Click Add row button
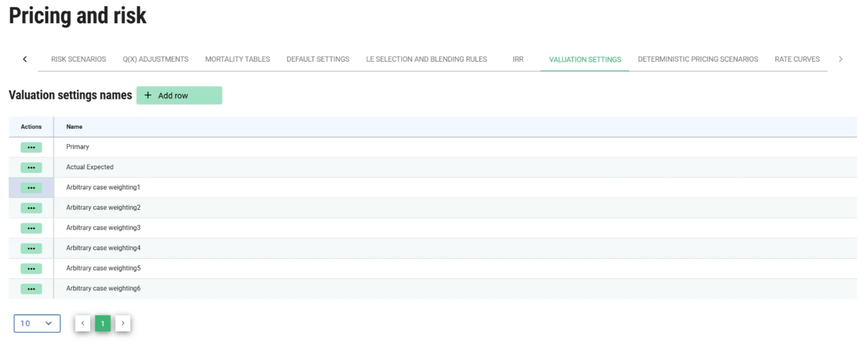 [x=179, y=96]
